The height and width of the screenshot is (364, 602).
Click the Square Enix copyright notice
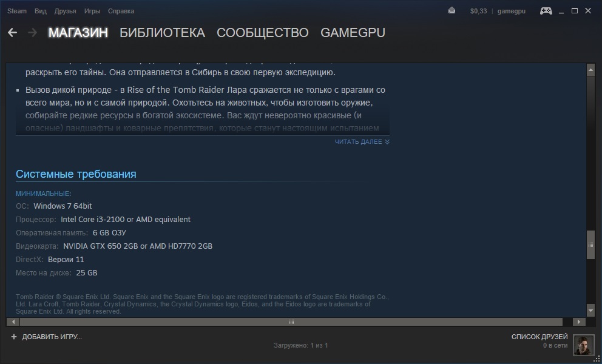[x=202, y=304]
